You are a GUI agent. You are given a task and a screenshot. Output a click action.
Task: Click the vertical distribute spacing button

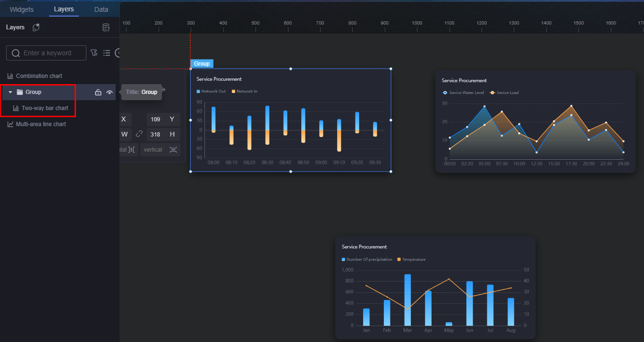click(160, 150)
